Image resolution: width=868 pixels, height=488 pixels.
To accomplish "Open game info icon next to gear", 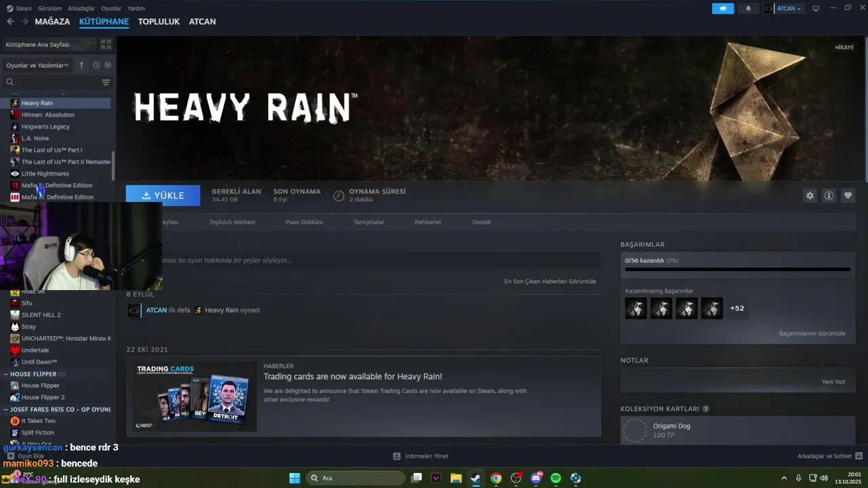I will tap(829, 195).
